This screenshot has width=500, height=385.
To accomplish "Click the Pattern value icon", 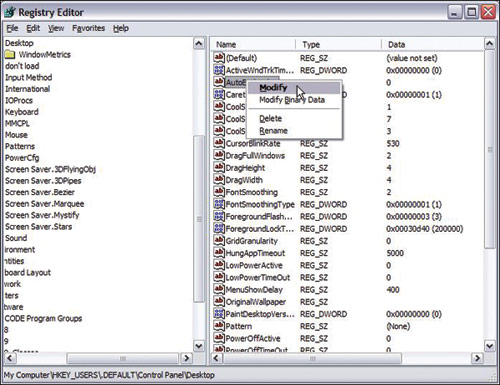I will click(219, 326).
